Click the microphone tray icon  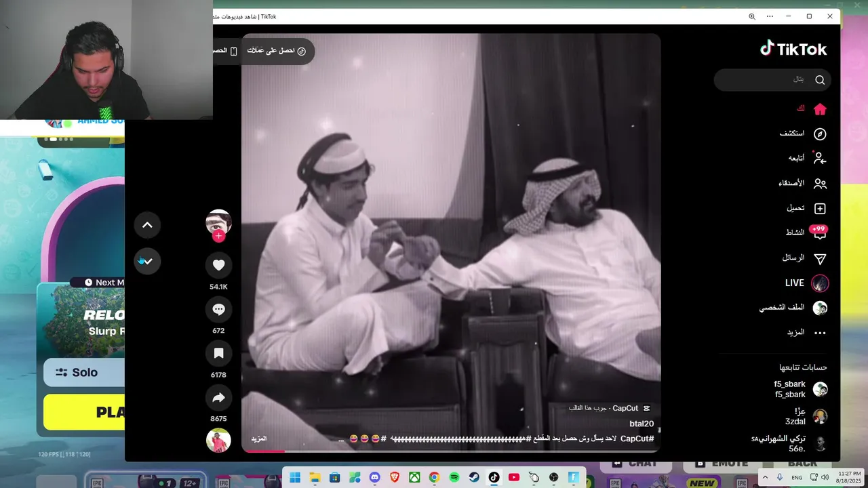coord(780,477)
